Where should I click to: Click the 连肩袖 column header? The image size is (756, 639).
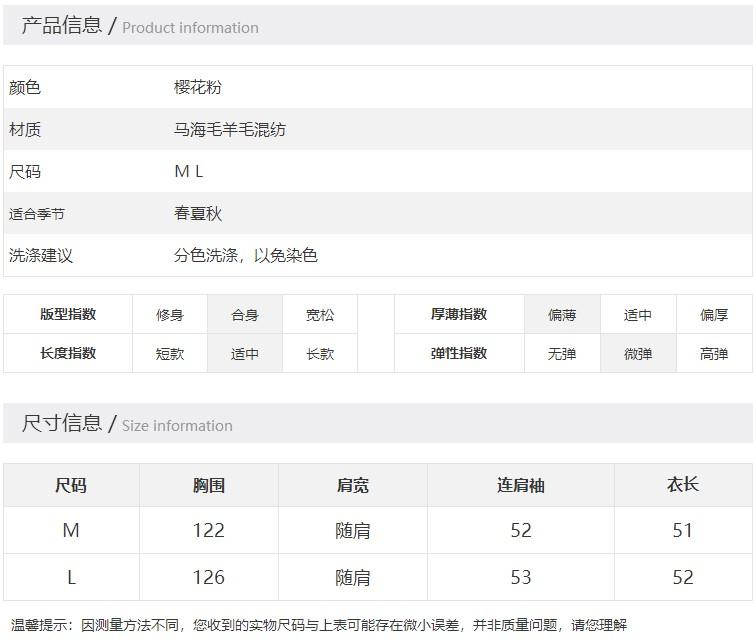(521, 485)
